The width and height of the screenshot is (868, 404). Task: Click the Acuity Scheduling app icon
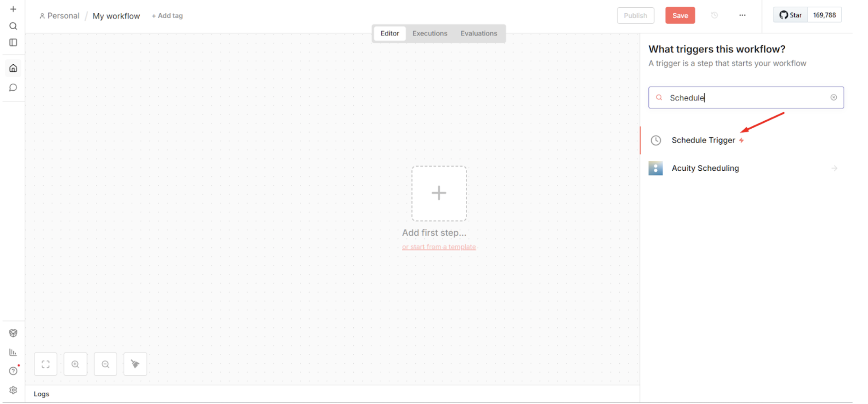tap(656, 168)
